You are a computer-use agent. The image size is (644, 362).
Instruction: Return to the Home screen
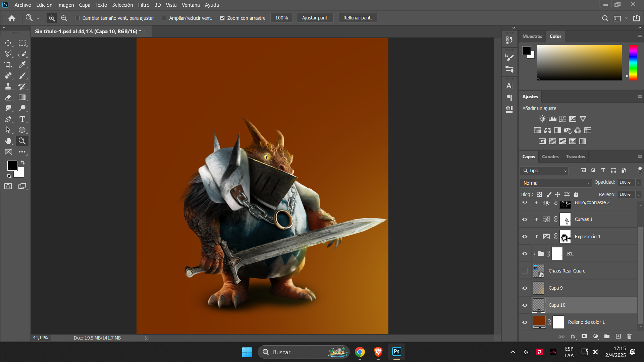[x=12, y=18]
